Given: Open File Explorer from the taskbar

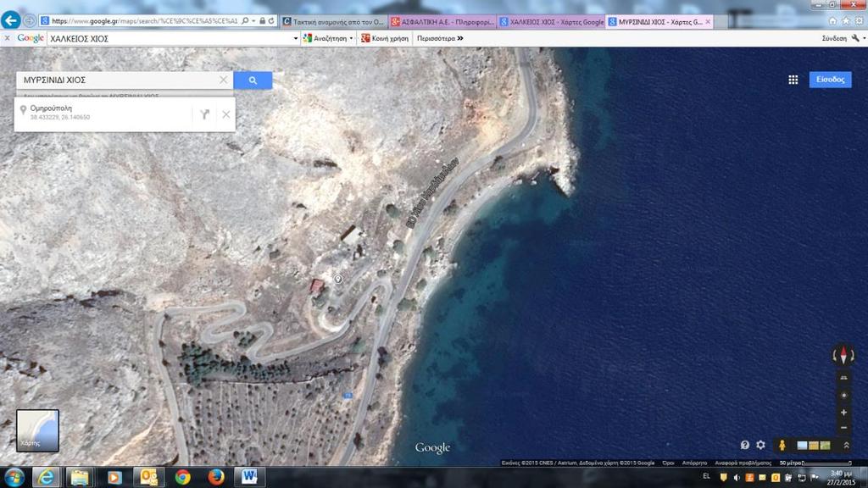Looking at the screenshot, I should pos(80,477).
